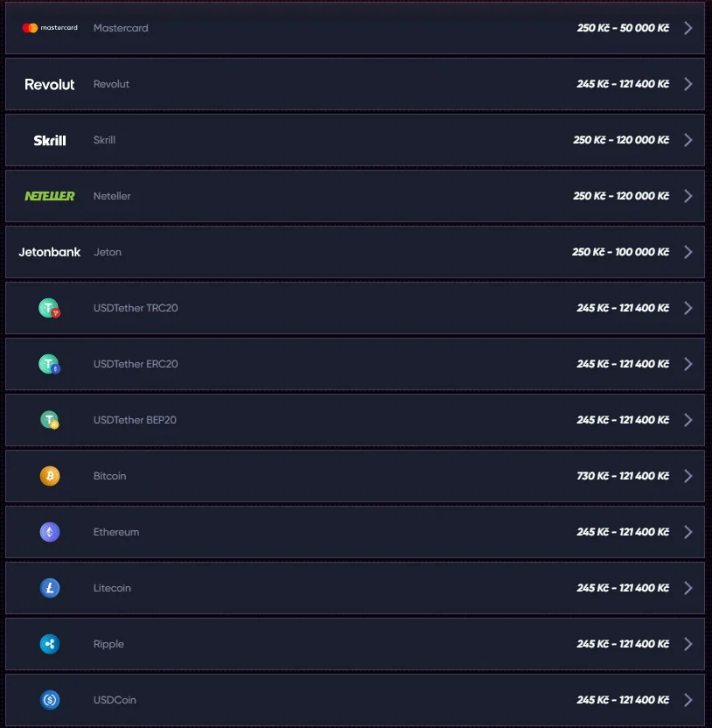Screen dimensions: 712x728
Task: Open the USDCoin row chevron
Action: click(x=688, y=700)
